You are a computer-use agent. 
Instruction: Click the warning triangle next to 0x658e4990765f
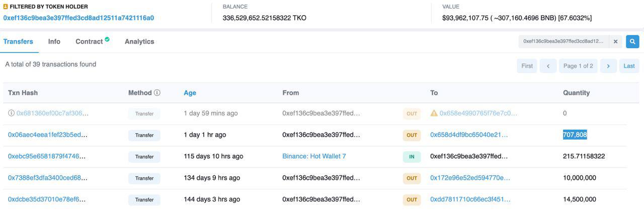tap(434, 113)
